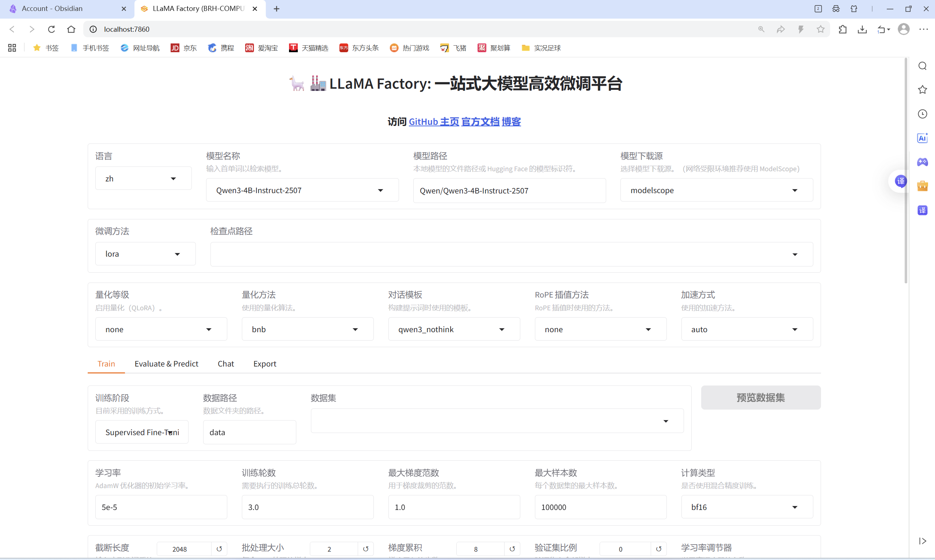Open the 语言 zh dropdown
935x560 pixels.
[x=144, y=179]
